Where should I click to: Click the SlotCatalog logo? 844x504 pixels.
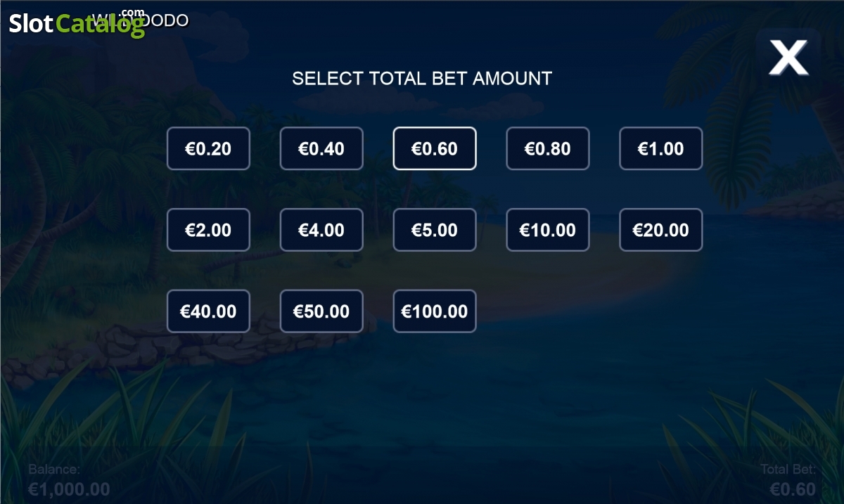77,24
